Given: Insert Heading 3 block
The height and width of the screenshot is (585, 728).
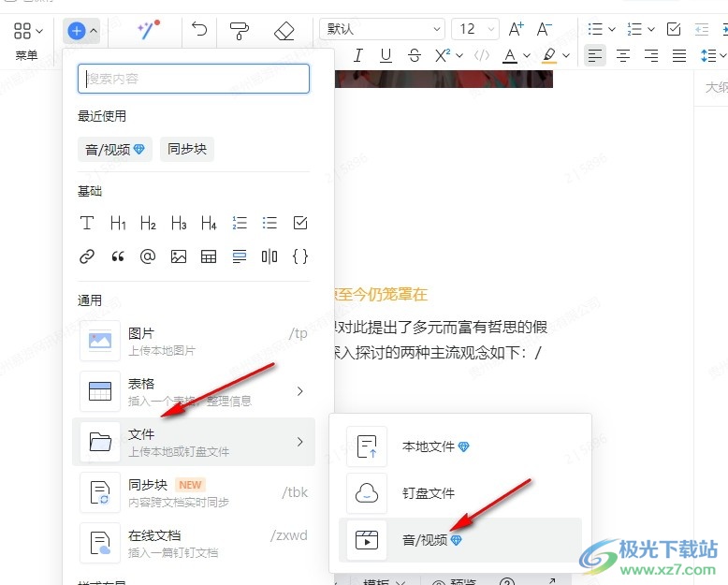Looking at the screenshot, I should click(x=179, y=223).
